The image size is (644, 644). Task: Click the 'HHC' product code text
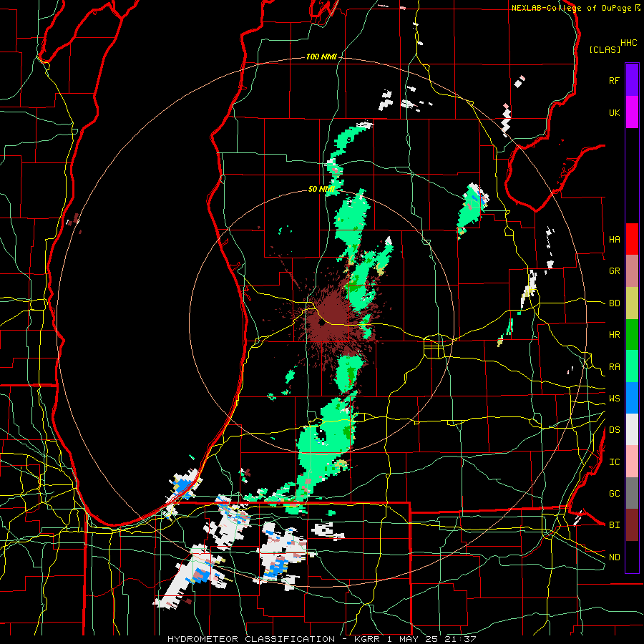629,43
